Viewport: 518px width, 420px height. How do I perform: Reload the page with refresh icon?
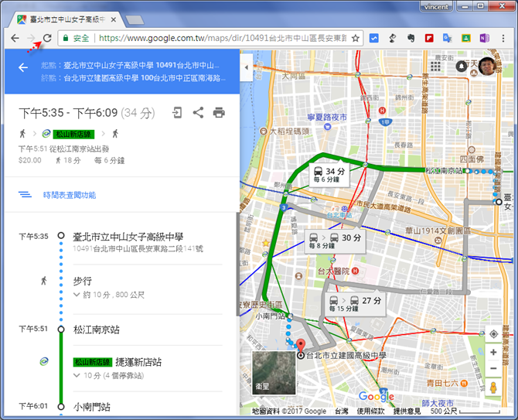coord(47,39)
